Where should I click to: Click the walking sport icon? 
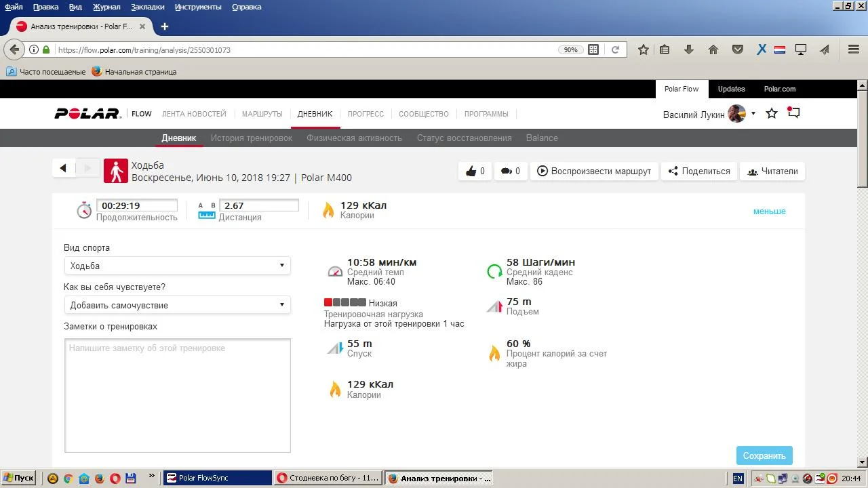116,171
